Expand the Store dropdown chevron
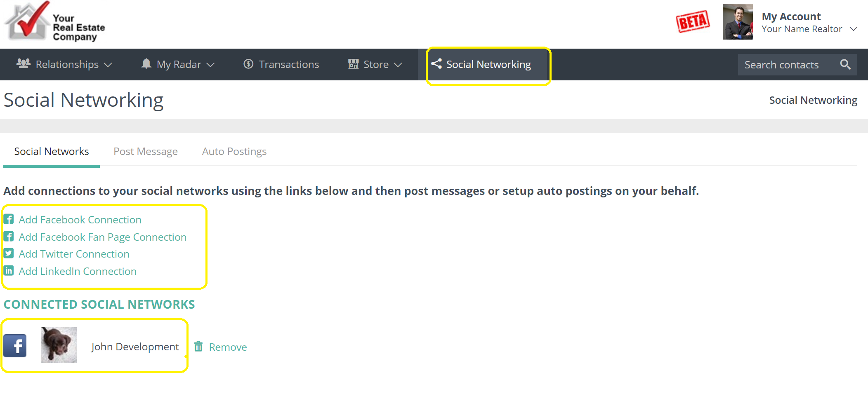Image resolution: width=868 pixels, height=394 pixels. click(x=398, y=65)
